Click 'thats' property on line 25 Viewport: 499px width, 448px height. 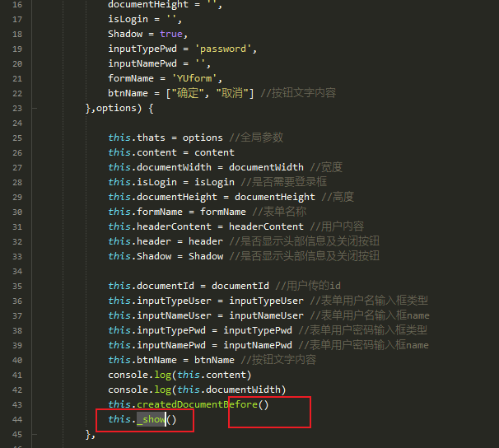[152, 138]
